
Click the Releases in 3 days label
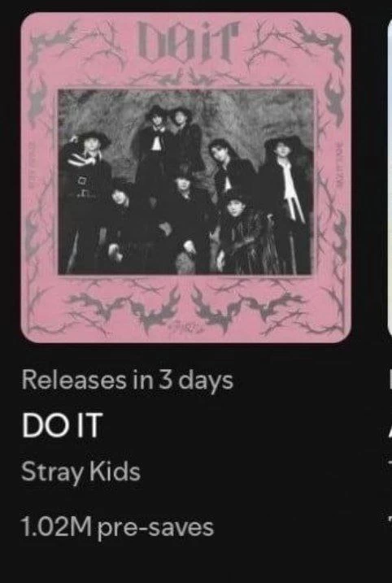127,381
